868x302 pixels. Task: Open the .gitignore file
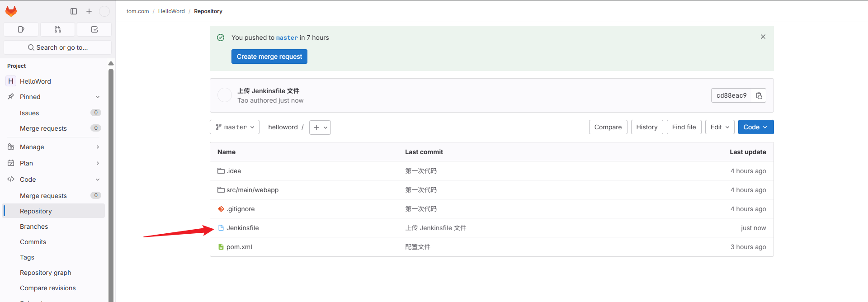pos(241,209)
